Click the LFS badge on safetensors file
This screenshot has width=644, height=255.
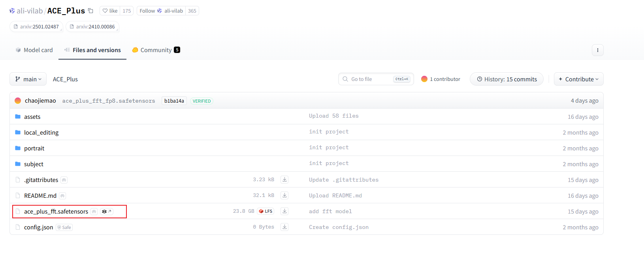tap(266, 211)
